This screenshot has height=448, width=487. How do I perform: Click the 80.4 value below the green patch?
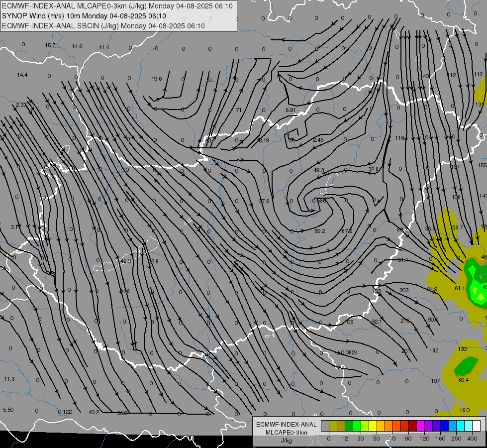click(464, 380)
